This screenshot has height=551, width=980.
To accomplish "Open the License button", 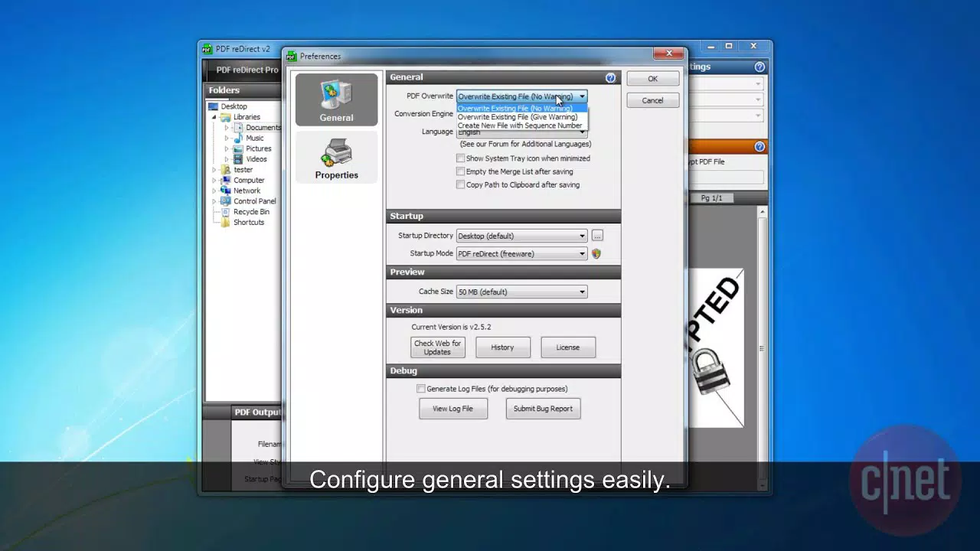I will (568, 347).
